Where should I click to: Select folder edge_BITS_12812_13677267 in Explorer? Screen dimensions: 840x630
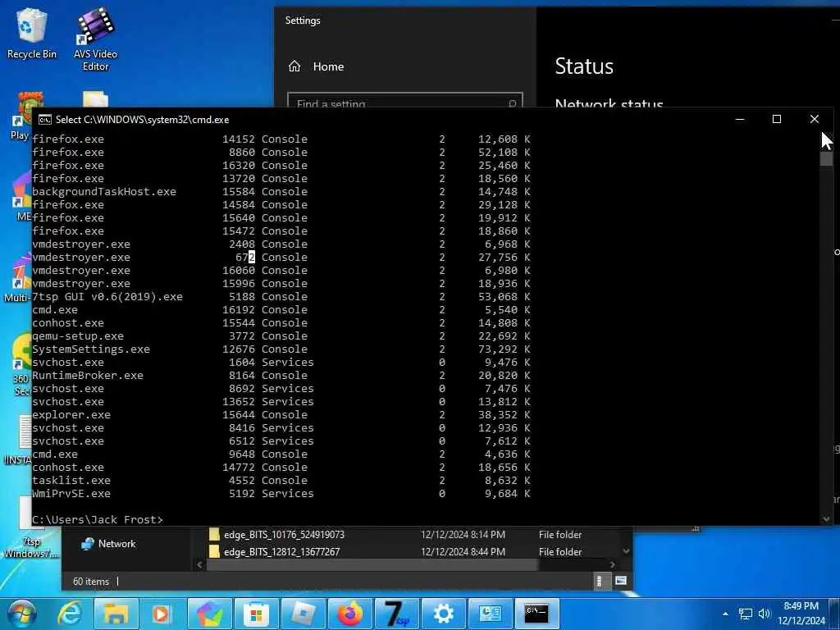click(282, 552)
